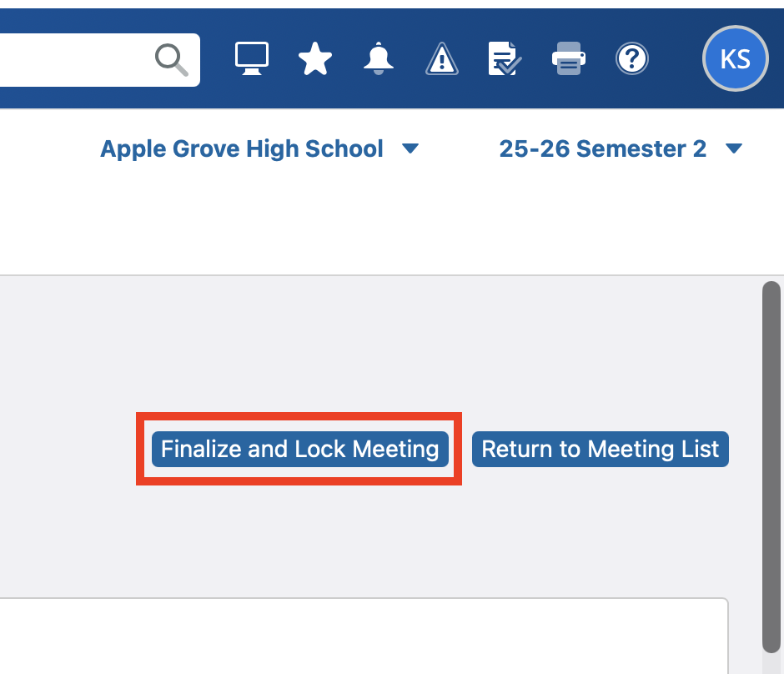Open favorites with the star icon
The image size is (784, 674).
[x=315, y=59]
